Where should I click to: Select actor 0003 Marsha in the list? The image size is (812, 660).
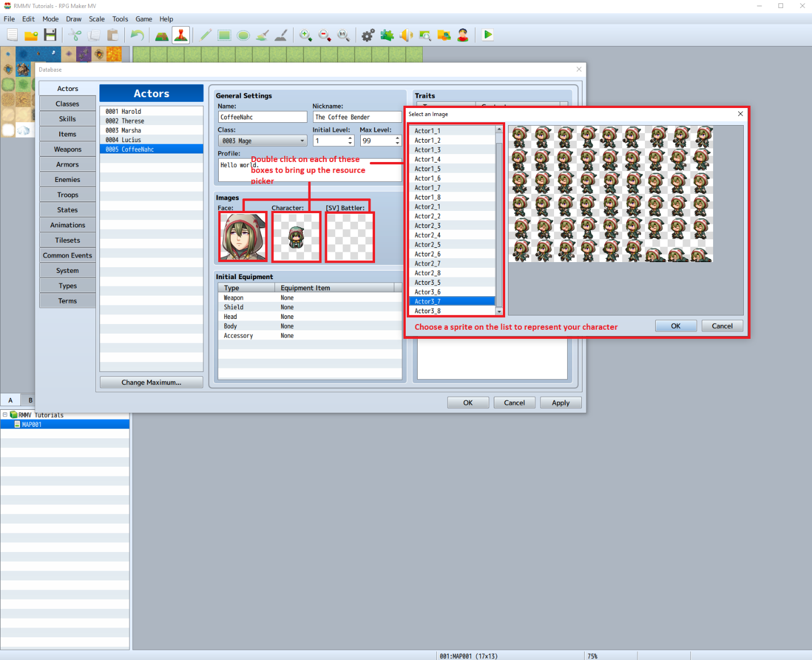(151, 130)
